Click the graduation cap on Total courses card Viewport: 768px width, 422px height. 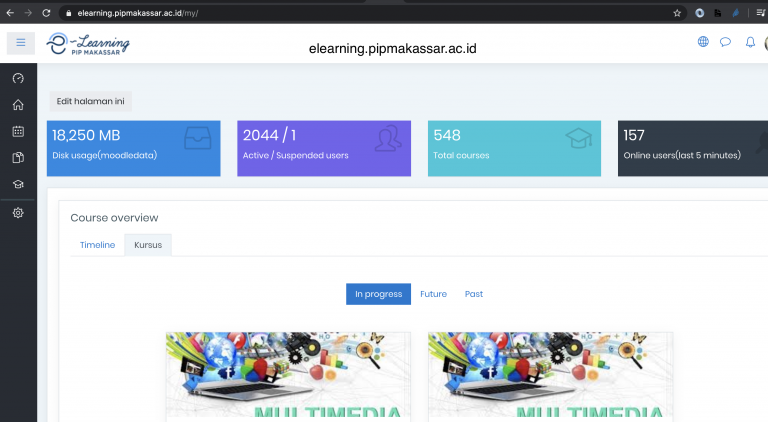click(578, 138)
